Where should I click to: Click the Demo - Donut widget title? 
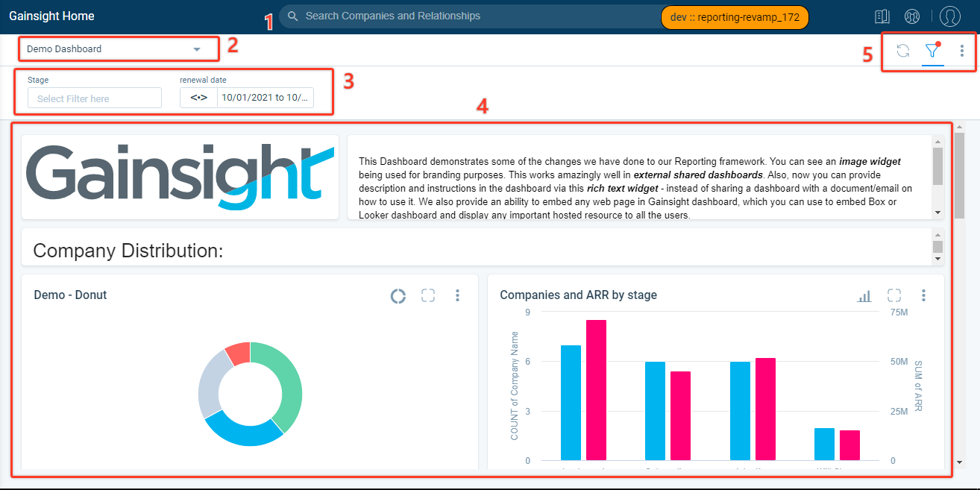point(70,295)
